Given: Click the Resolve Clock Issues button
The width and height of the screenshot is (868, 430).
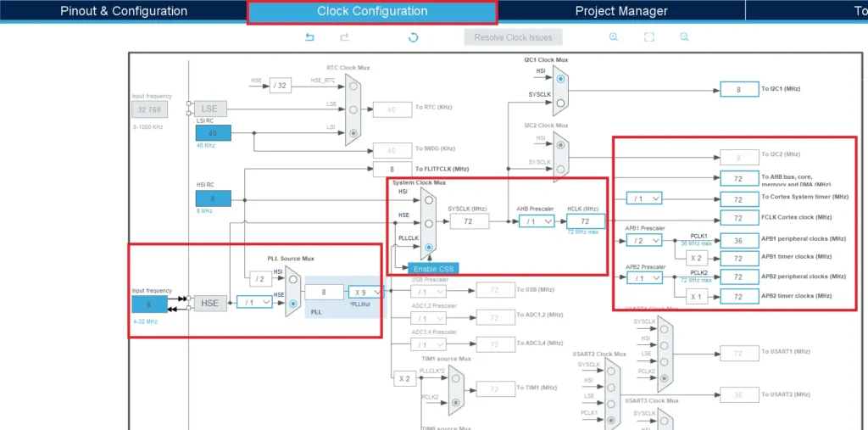Looking at the screenshot, I should [x=513, y=37].
